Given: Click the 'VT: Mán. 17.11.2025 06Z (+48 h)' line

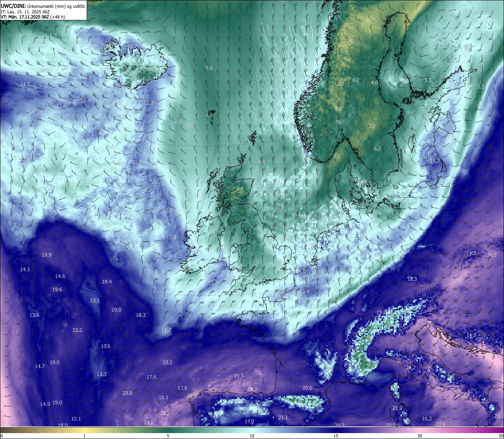Looking at the screenshot, I should [x=33, y=17].
